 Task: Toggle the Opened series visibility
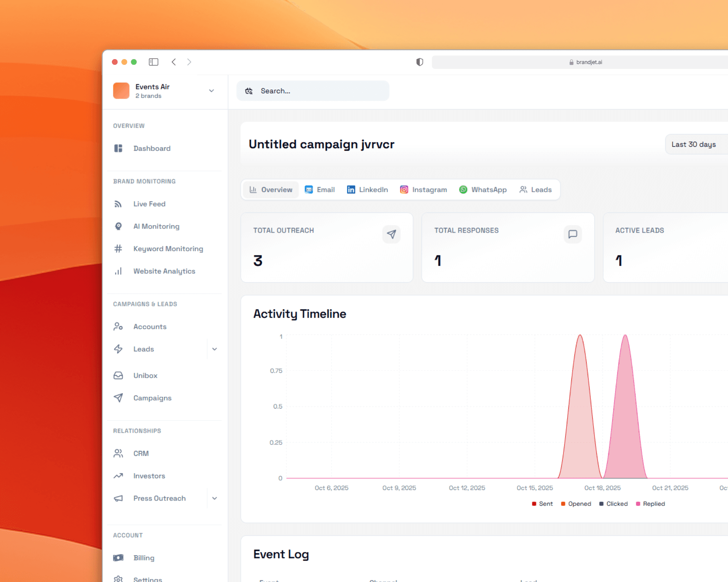pos(576,504)
